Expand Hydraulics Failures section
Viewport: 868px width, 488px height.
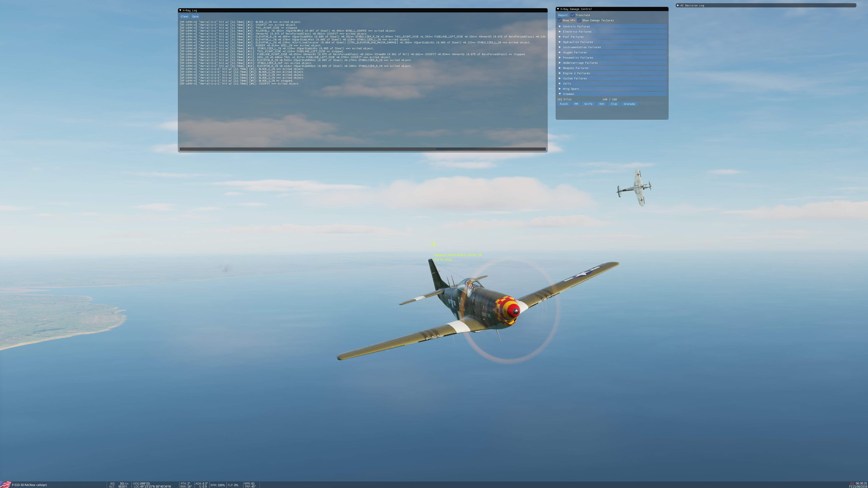pyautogui.click(x=612, y=42)
